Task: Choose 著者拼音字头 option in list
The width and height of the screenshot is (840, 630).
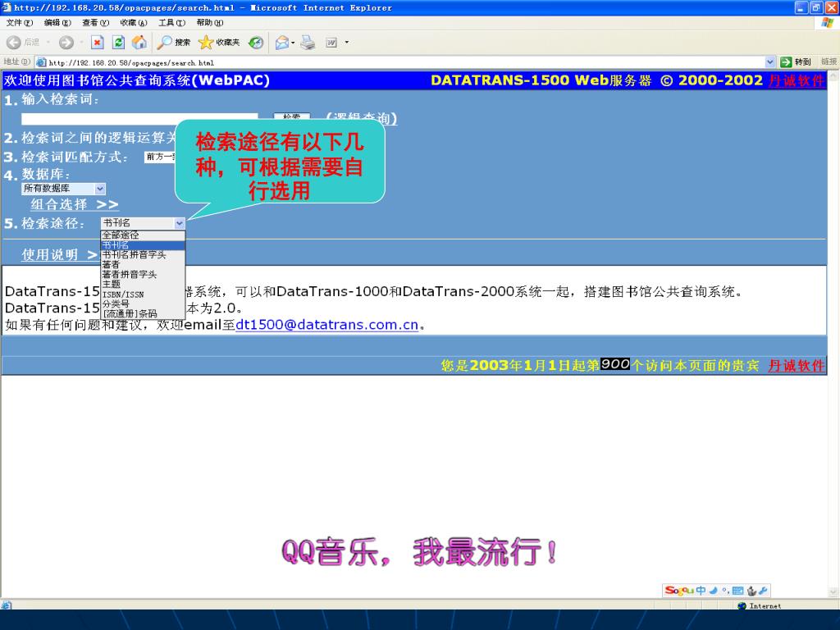Action: (x=143, y=274)
